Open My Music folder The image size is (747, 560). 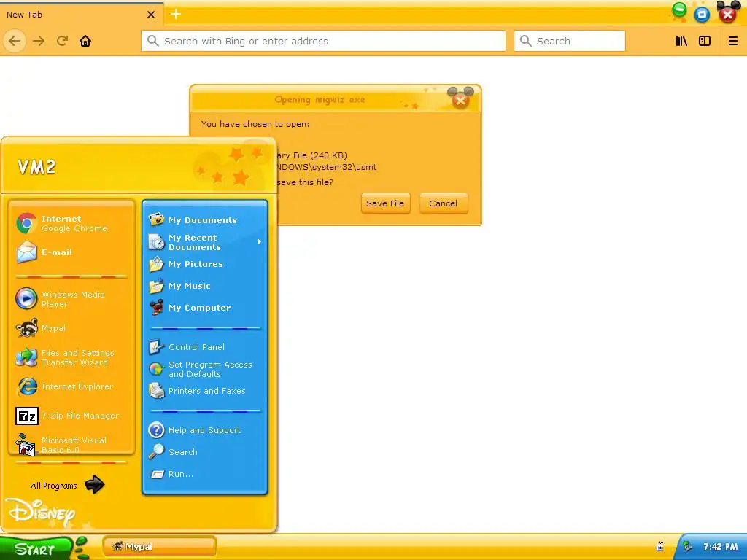205,286
